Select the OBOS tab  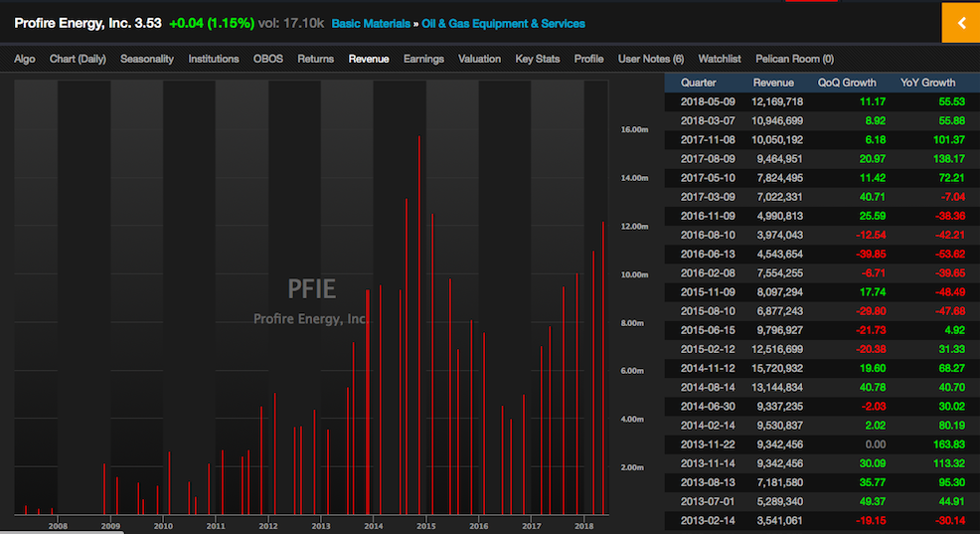click(x=268, y=59)
